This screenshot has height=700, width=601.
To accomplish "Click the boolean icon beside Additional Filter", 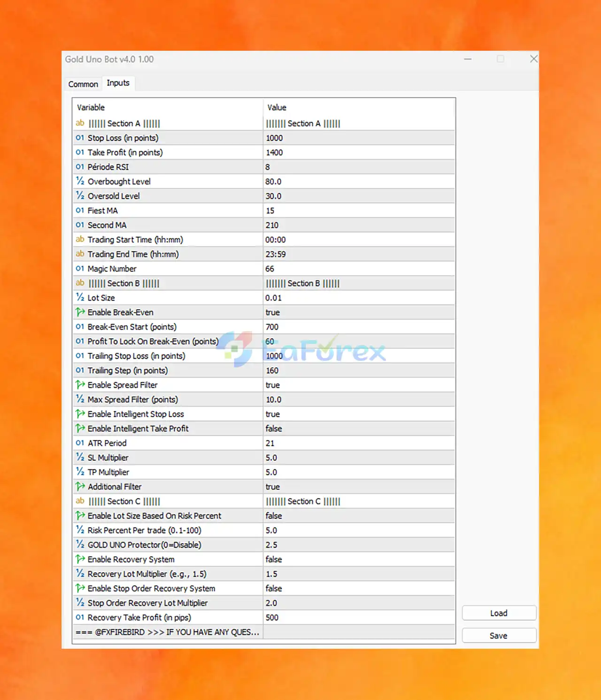I will pos(80,487).
